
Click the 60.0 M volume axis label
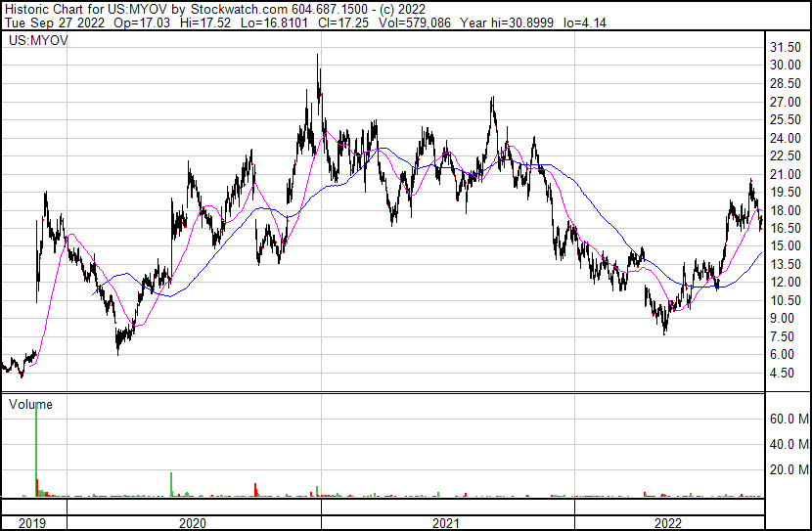coord(787,419)
